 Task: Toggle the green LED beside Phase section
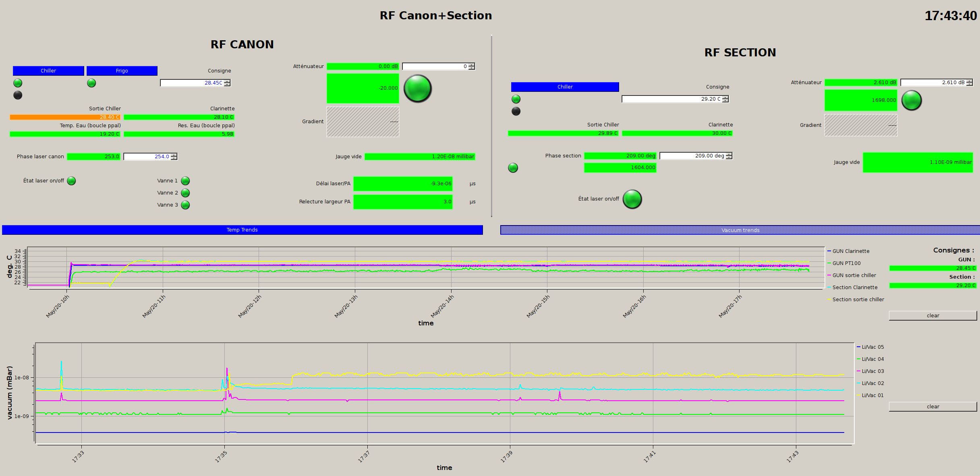(513, 168)
